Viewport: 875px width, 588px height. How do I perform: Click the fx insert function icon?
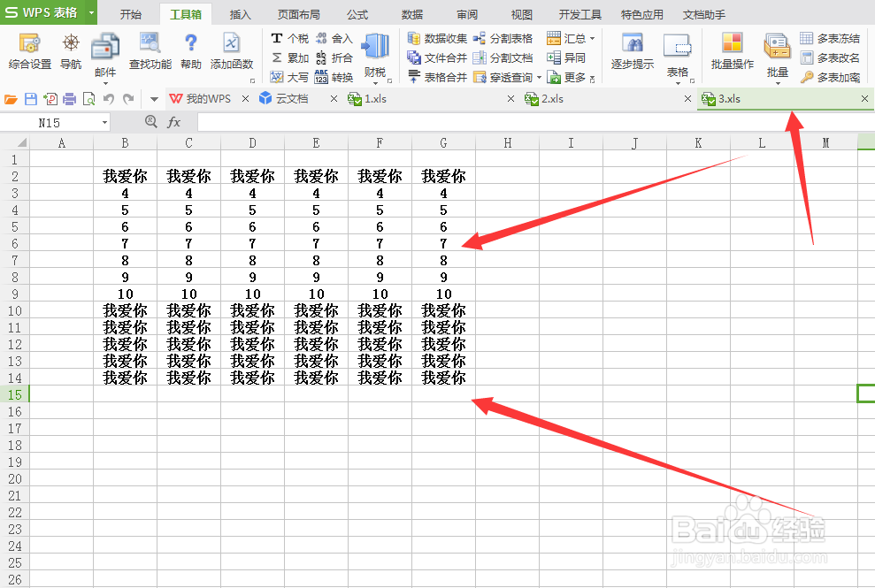(x=174, y=122)
